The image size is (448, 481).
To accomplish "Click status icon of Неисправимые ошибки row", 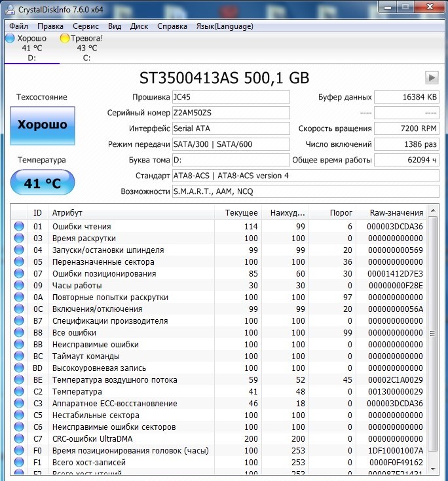I will point(19,344).
